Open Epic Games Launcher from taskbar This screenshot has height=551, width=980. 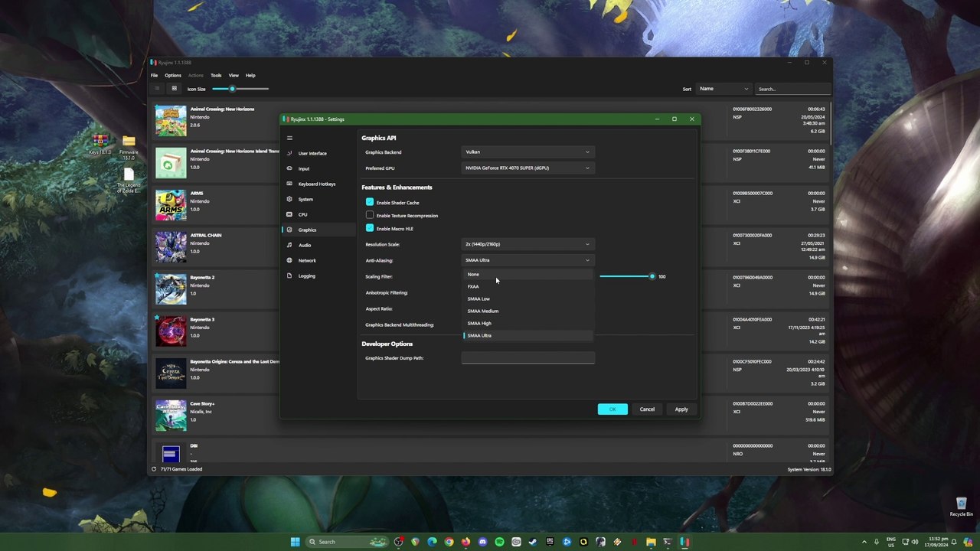coord(550,542)
